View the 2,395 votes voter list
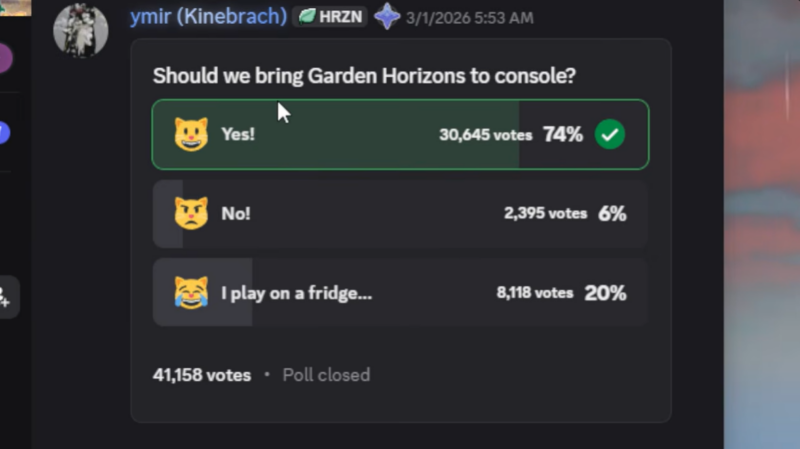Viewport: 800px width, 449px height. click(544, 213)
